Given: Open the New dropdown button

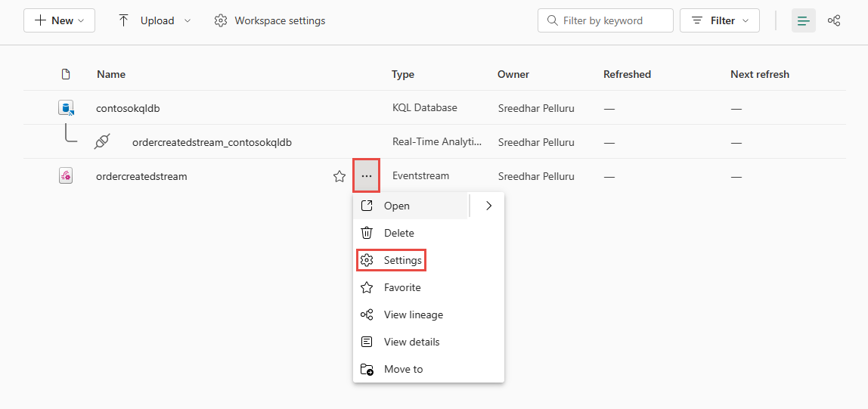Looking at the screenshot, I should tap(60, 20).
